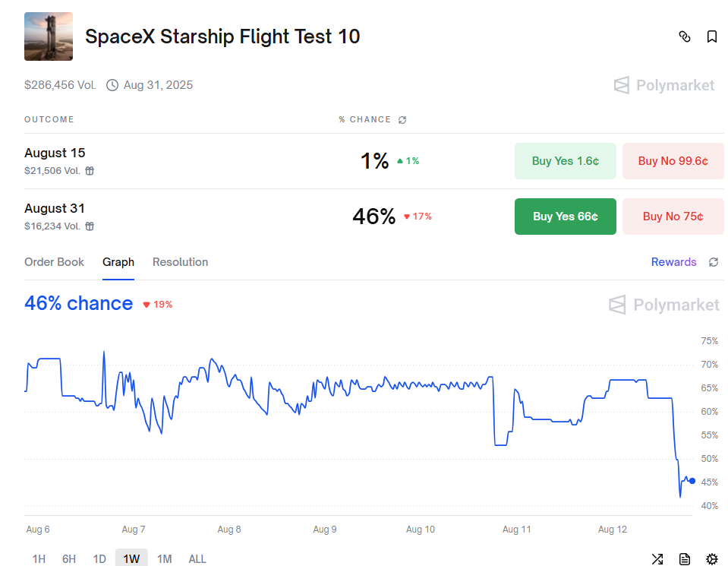Copy the market link via chain icon
The width and height of the screenshot is (728, 566).
point(684,36)
